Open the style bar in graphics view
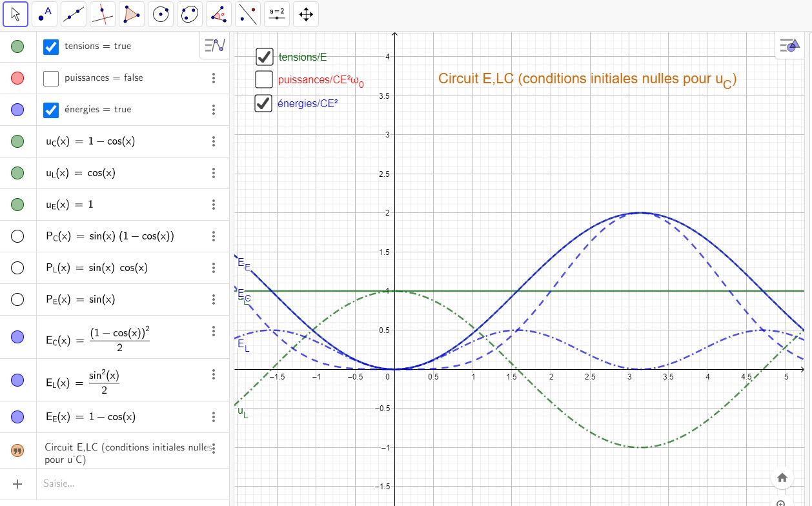Viewport: 812px width, 506px height. (787, 45)
